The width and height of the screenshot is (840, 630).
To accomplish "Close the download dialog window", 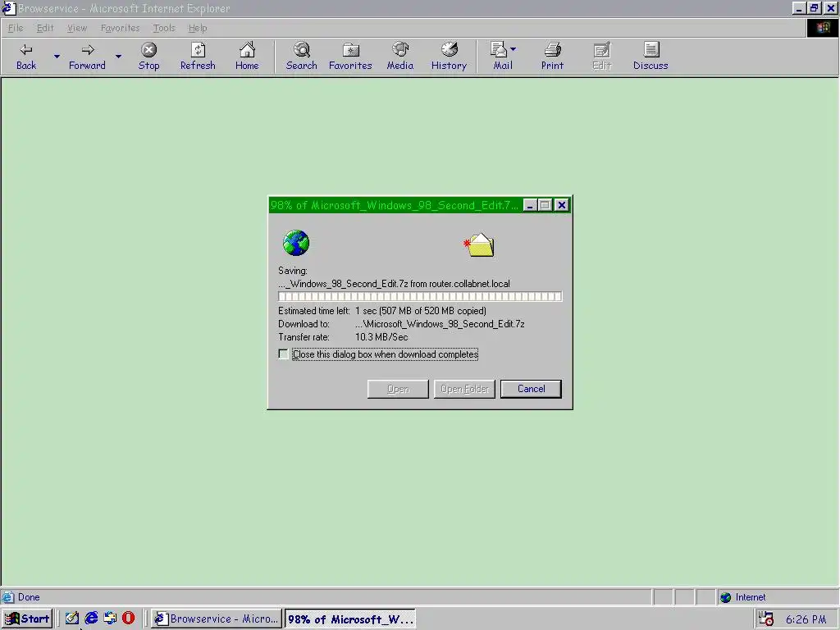I will pyautogui.click(x=561, y=205).
